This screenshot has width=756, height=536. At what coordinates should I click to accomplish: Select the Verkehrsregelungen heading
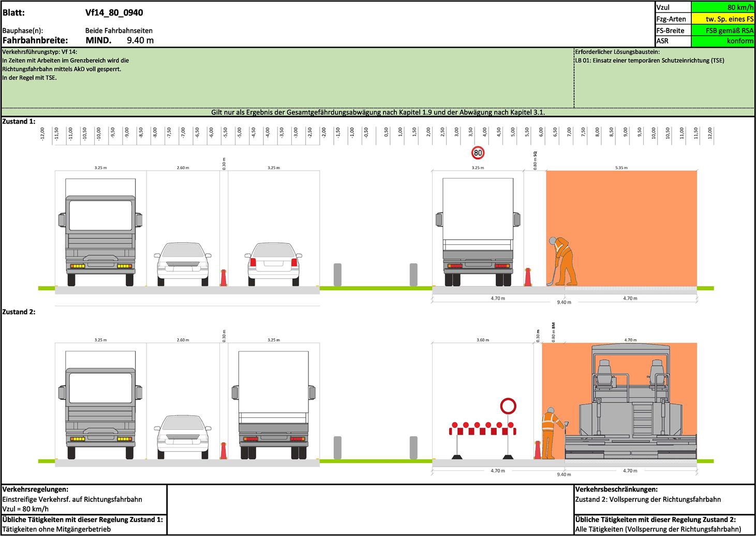[x=36, y=489]
